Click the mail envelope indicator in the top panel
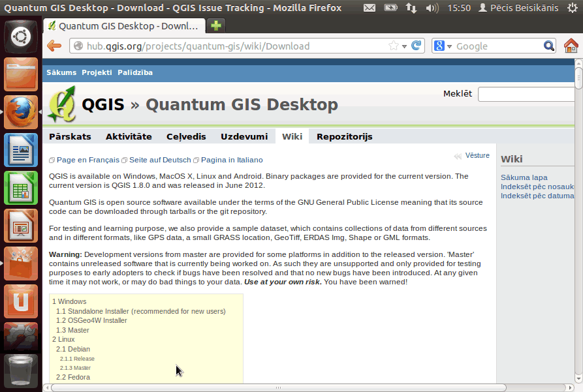Image resolution: width=583 pixels, height=392 pixels. coord(370,8)
